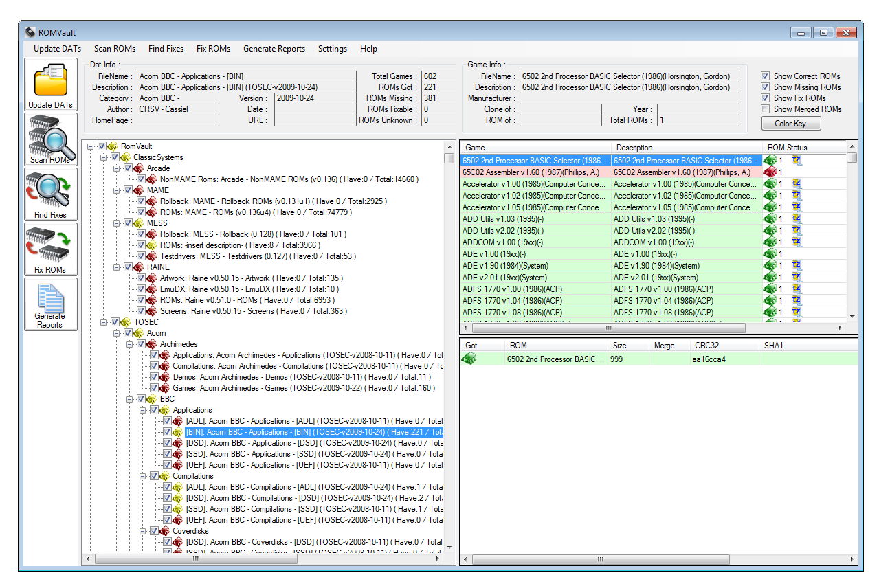Open the Settings menu
Viewport: 879px width, 588px height.
click(x=332, y=49)
